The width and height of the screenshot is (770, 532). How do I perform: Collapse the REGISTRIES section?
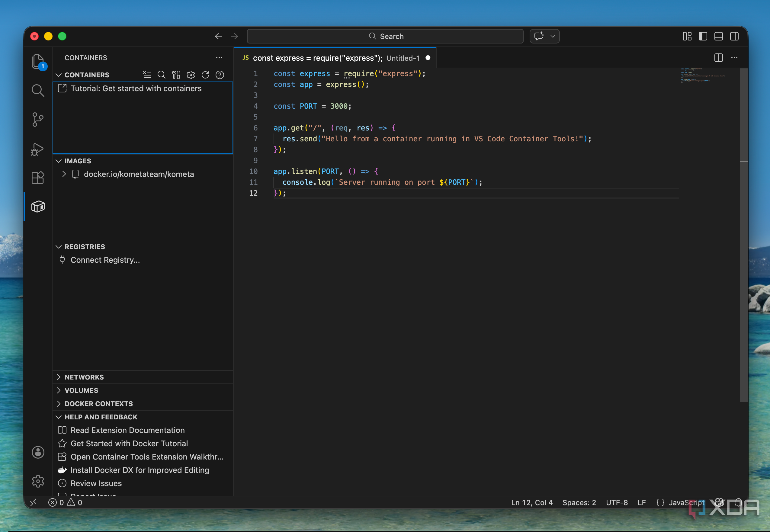point(59,247)
